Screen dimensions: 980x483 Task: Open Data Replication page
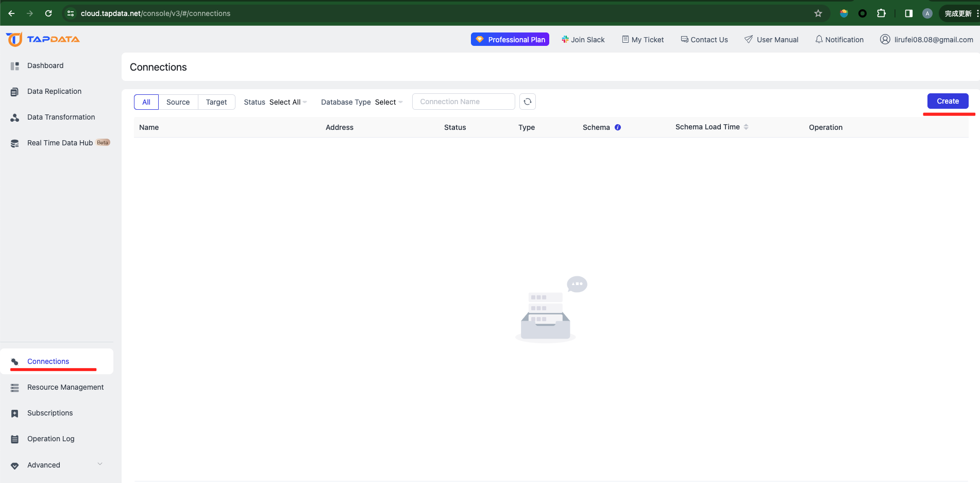click(x=54, y=91)
